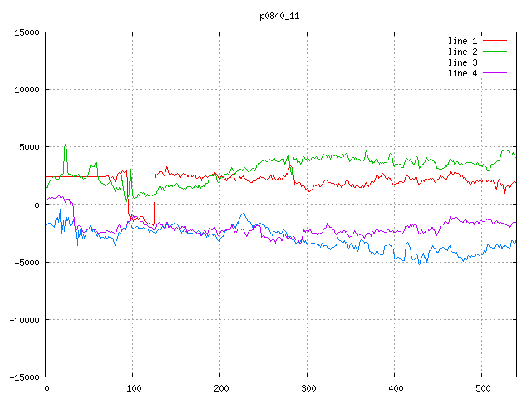Screen dimensions: 532x399
Task: Click the -5000 y-axis tick label
Action: point(27,263)
